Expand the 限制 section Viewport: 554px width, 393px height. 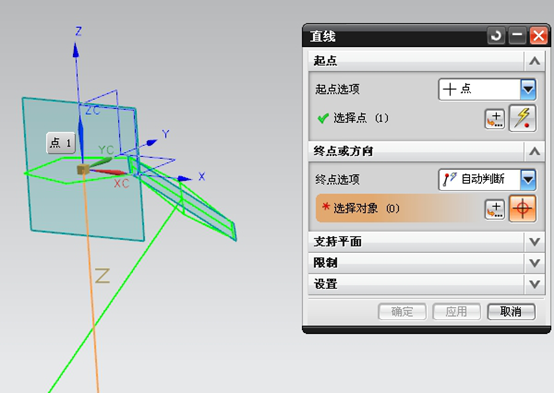coord(426,263)
